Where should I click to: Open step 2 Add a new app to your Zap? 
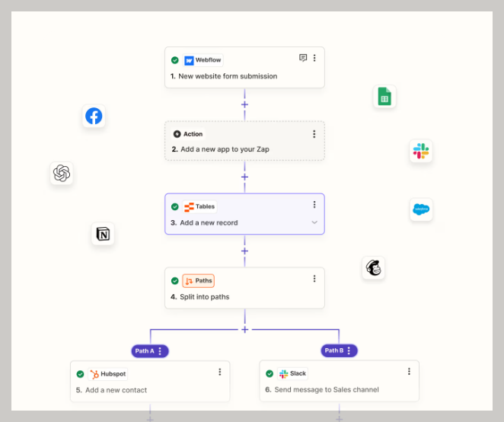pos(244,141)
